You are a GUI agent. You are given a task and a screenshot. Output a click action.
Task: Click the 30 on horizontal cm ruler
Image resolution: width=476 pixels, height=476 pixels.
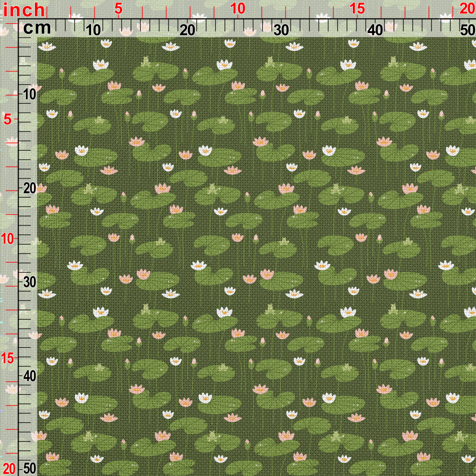pyautogui.click(x=281, y=30)
